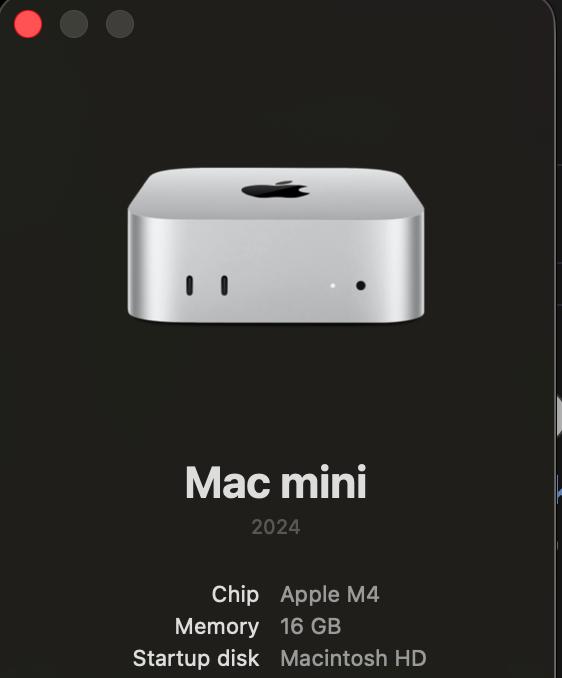Image resolution: width=562 pixels, height=678 pixels.
Task: Select the 16 GB memory value
Action: 311,626
